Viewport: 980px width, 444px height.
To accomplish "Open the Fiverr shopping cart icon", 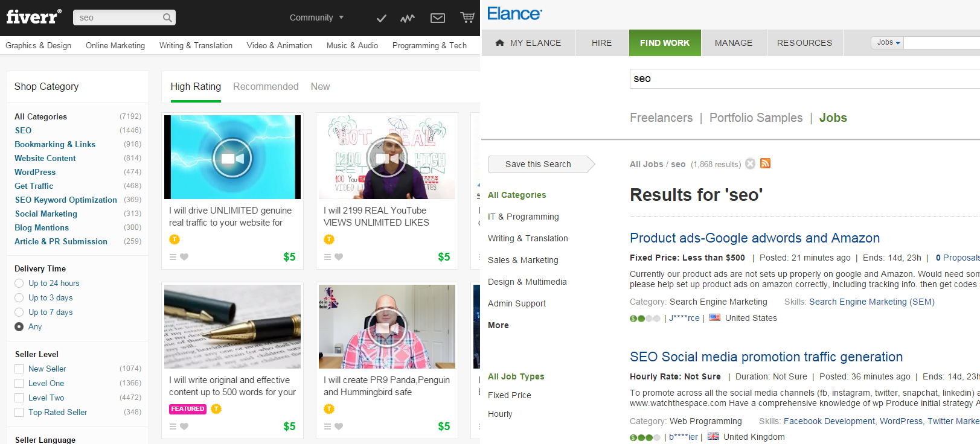I will [467, 17].
